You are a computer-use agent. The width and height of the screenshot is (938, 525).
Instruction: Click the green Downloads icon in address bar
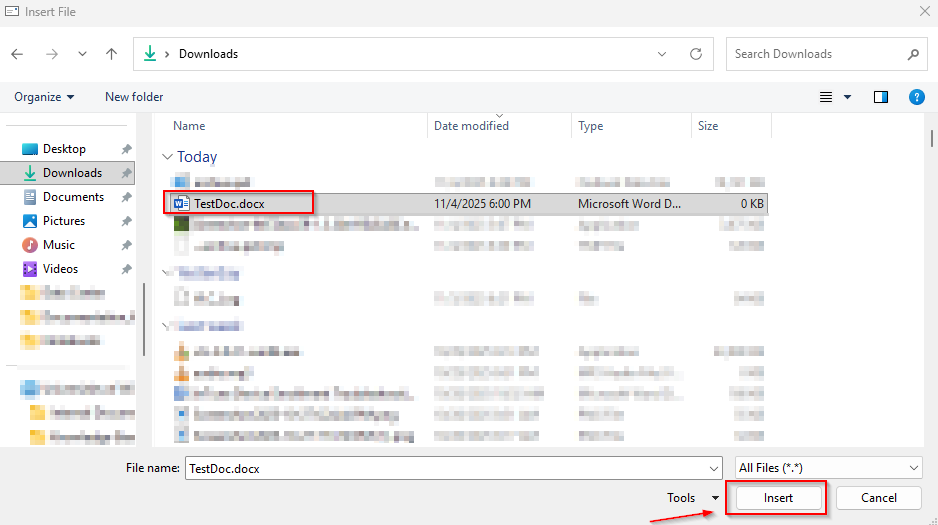(150, 54)
